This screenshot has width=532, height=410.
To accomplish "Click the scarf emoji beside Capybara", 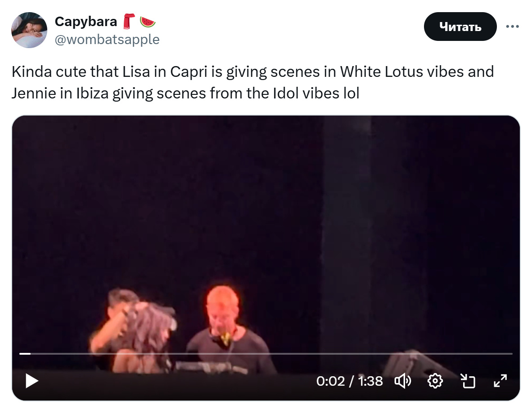I will click(129, 21).
